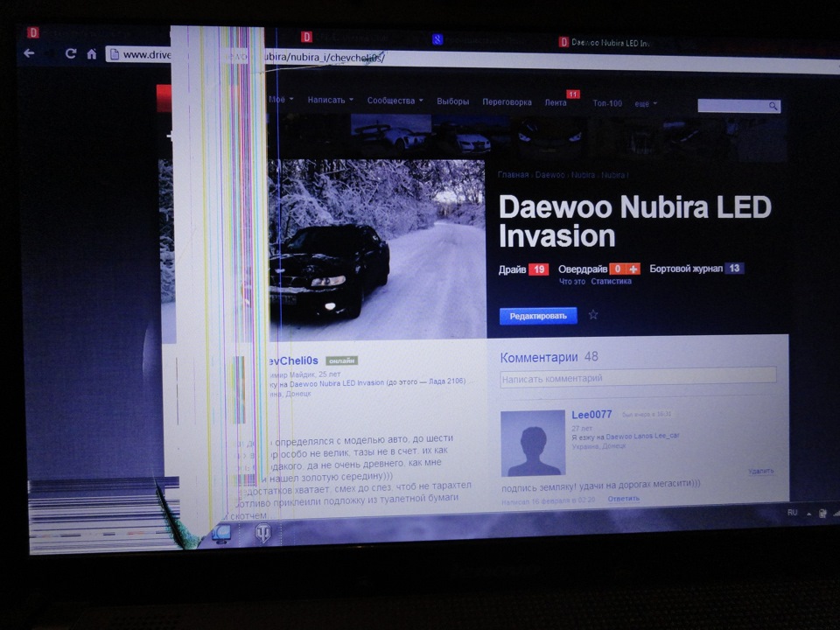
Task: Open Lee0077 user profile link
Action: (x=591, y=414)
